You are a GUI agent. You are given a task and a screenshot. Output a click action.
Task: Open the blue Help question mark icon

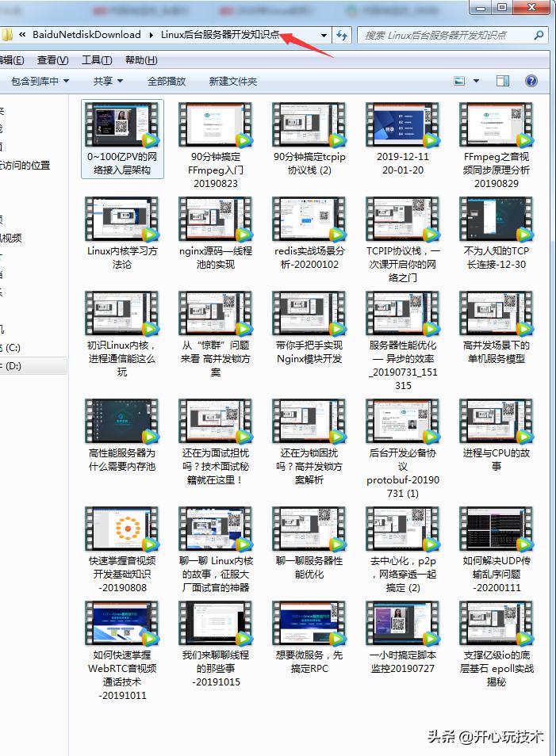click(531, 81)
